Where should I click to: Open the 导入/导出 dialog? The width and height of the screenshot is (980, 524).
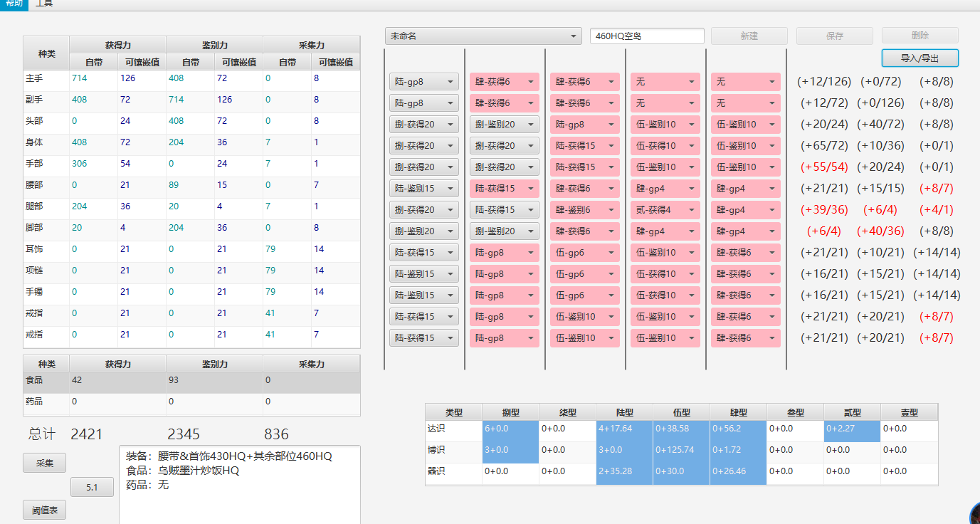pyautogui.click(x=920, y=58)
